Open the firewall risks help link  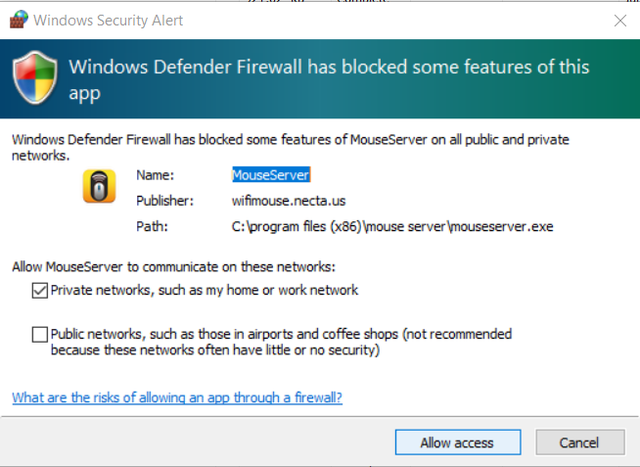(177, 397)
